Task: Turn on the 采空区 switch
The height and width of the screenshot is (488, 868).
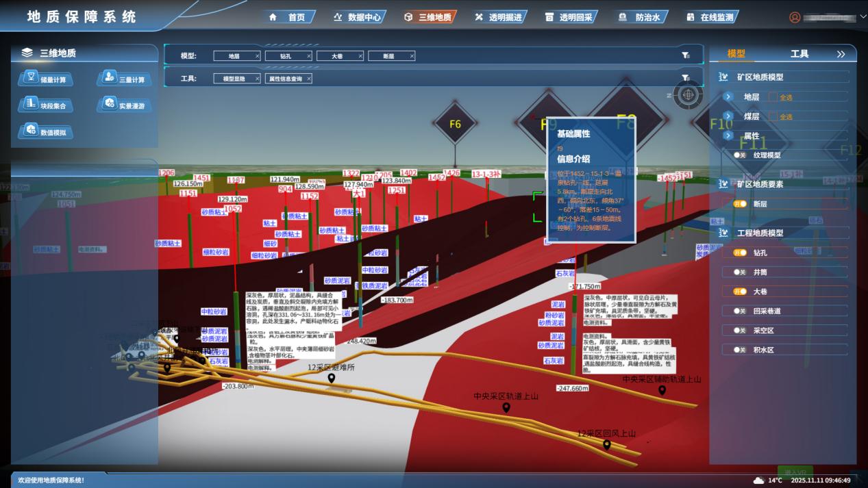Action: pos(740,331)
